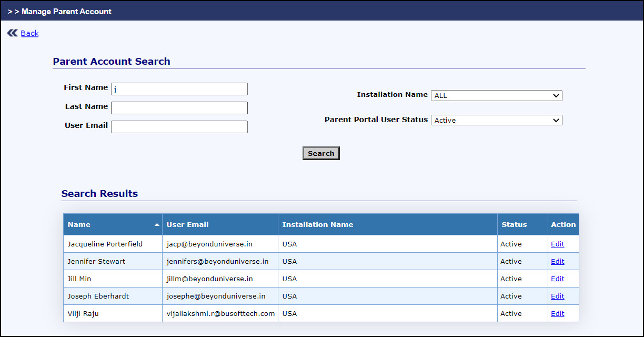Click the double-arrow back icon

point(12,33)
